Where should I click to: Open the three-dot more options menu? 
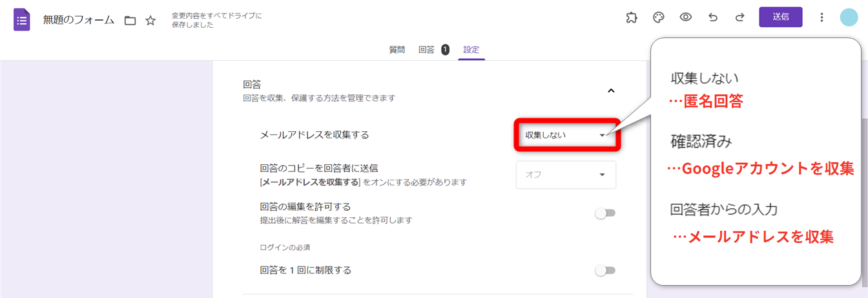(x=821, y=17)
